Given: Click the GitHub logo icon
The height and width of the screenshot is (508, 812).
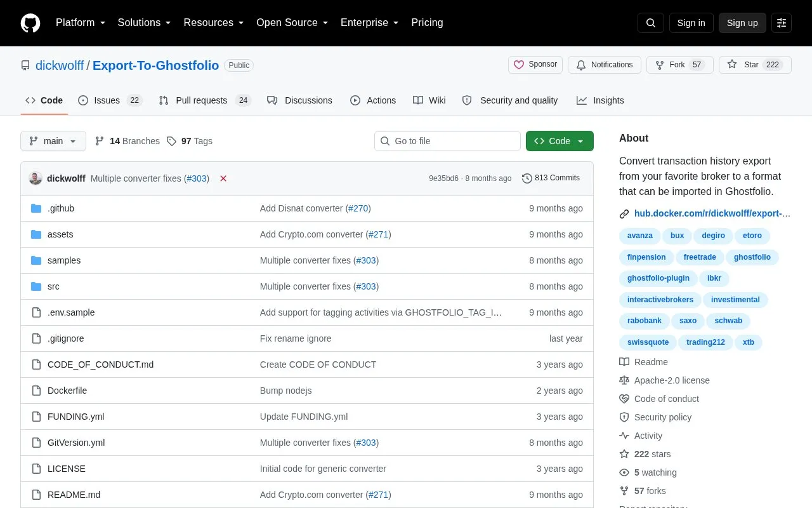Looking at the screenshot, I should [30, 23].
